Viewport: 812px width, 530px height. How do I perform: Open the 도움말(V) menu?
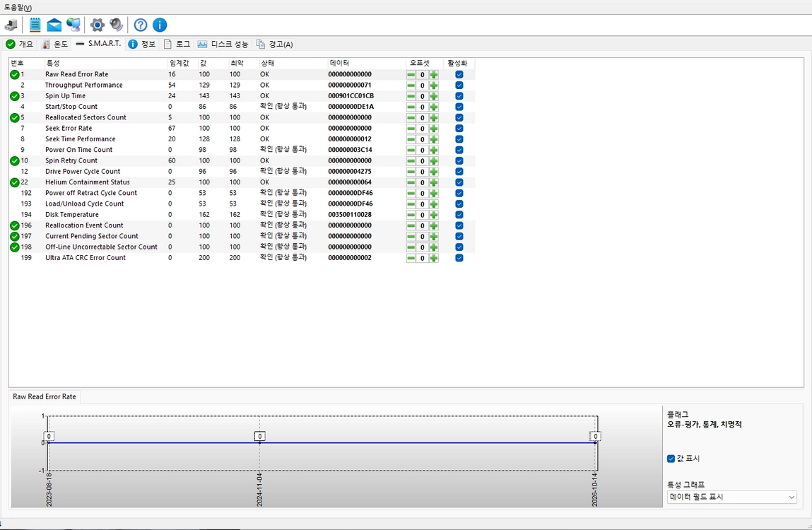pyautogui.click(x=18, y=7)
